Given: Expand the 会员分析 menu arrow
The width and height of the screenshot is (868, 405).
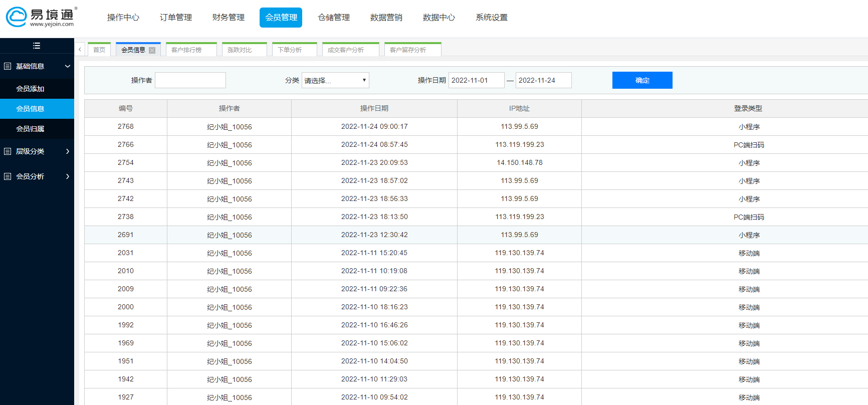Looking at the screenshot, I should 68,176.
